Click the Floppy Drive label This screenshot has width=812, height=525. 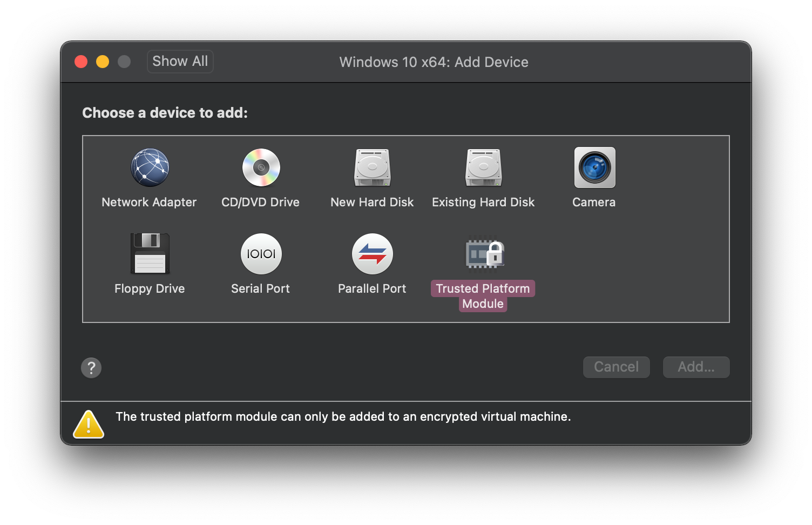point(150,289)
